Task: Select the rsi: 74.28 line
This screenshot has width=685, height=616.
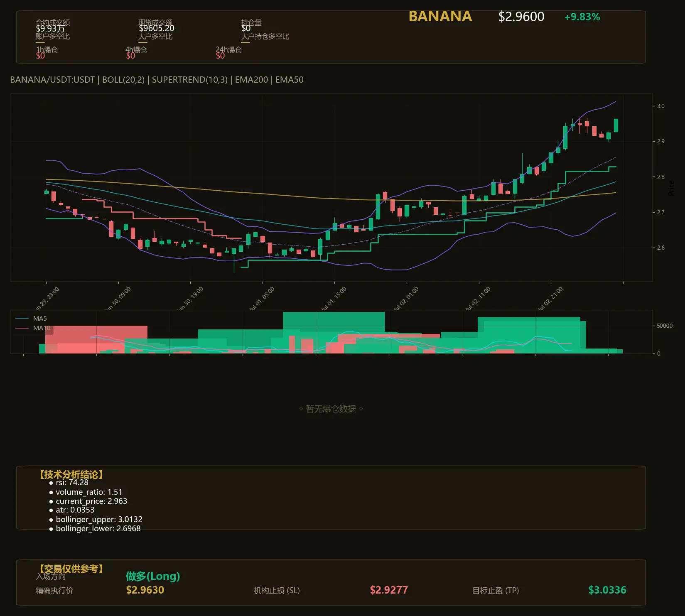Action: (72, 483)
